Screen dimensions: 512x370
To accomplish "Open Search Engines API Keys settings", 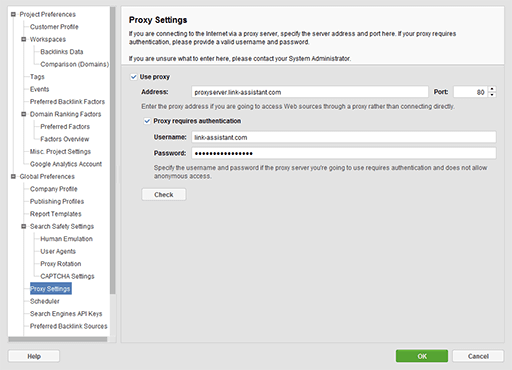I will tap(66, 314).
